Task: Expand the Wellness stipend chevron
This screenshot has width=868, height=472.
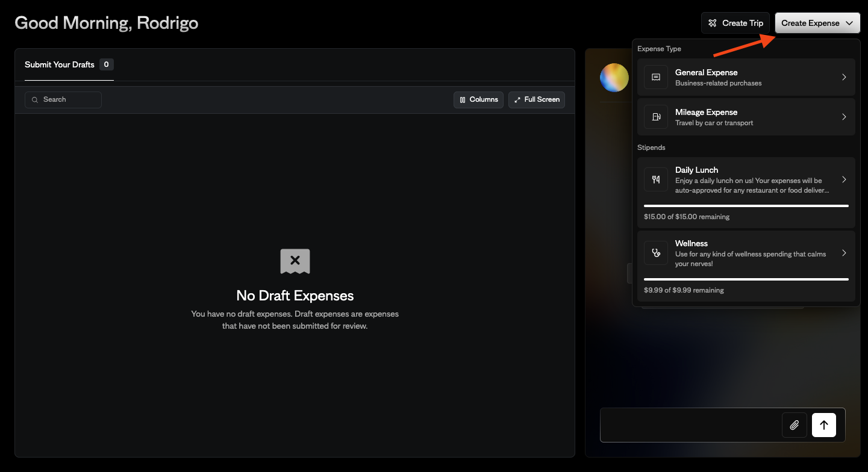Action: click(x=844, y=253)
